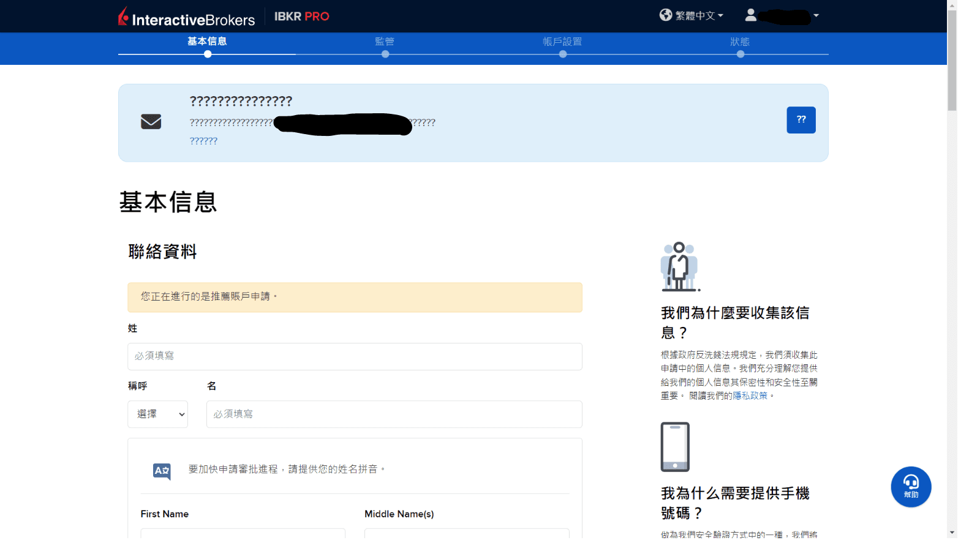Switch to the 監管 step tab
This screenshot has width=980, height=551.
tap(385, 42)
